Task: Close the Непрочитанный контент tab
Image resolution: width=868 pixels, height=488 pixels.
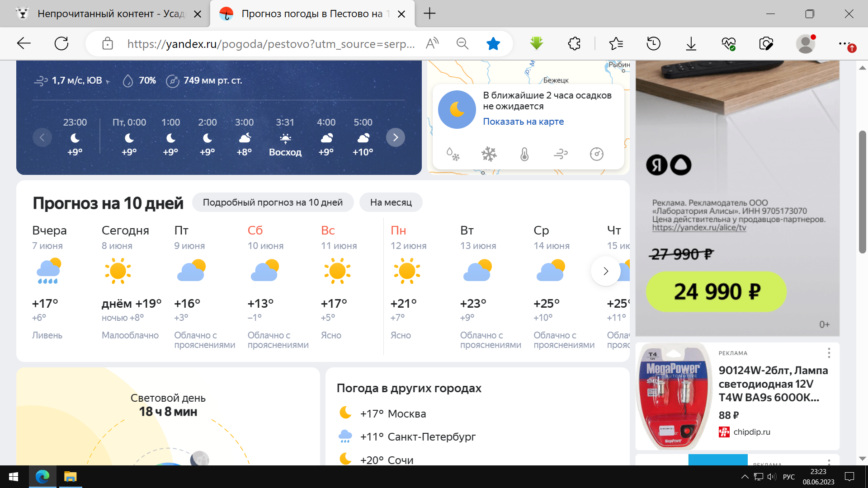Action: click(x=198, y=14)
